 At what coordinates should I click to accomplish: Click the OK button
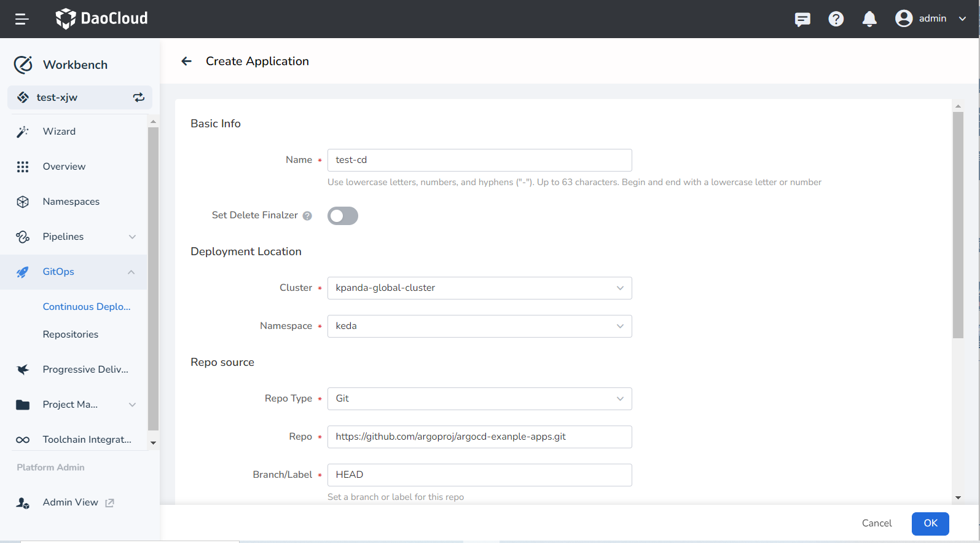930,523
